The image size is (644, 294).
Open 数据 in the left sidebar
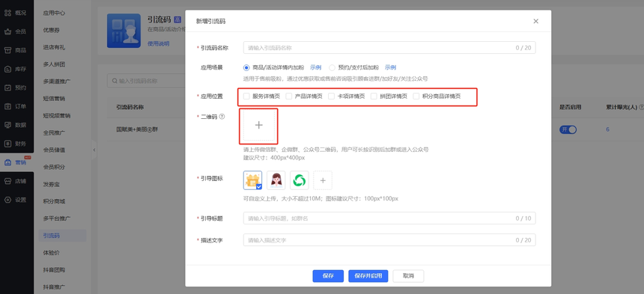point(16,125)
